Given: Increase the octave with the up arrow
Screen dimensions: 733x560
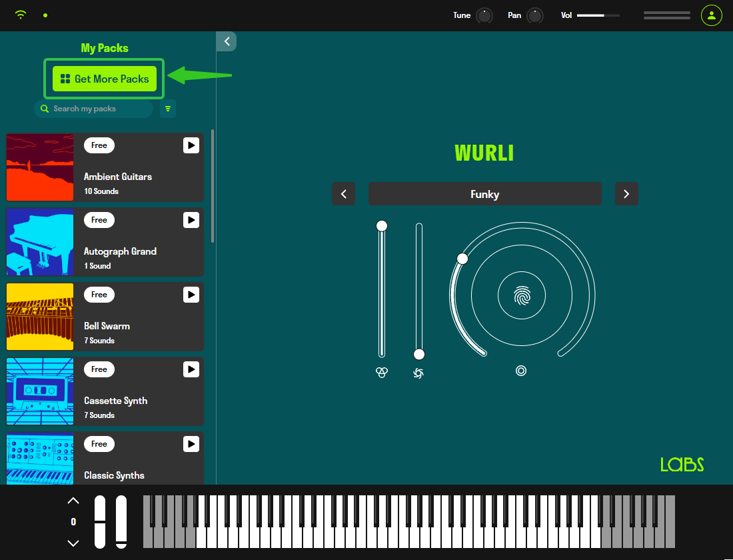Looking at the screenshot, I should pyautogui.click(x=73, y=501).
